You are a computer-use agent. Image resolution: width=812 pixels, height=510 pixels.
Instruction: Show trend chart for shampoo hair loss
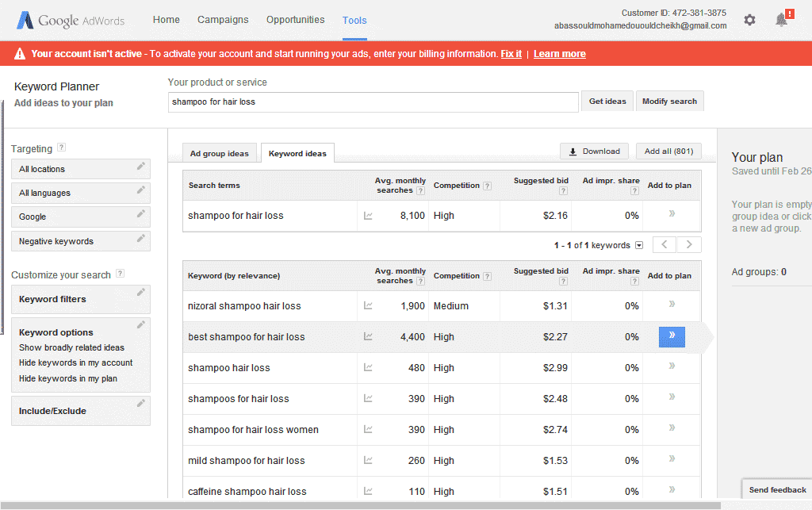(x=368, y=367)
